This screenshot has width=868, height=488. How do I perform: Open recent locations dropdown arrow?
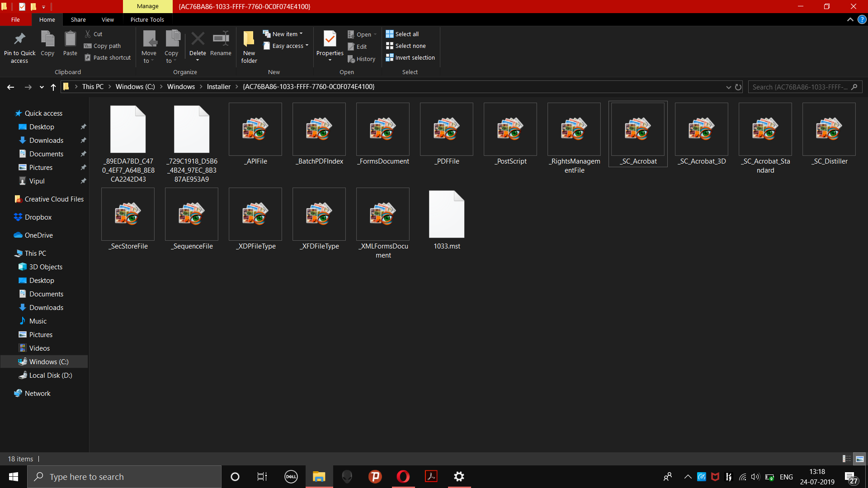(42, 87)
